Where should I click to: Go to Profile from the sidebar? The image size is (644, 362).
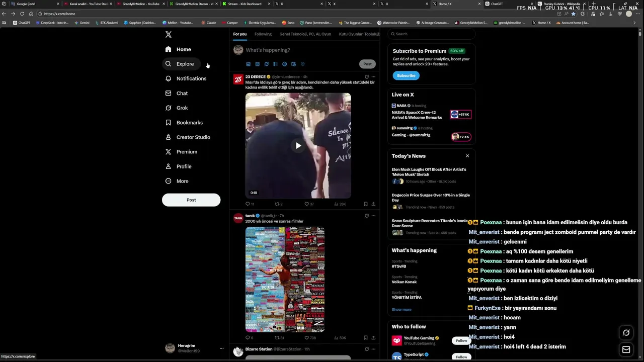(179, 166)
